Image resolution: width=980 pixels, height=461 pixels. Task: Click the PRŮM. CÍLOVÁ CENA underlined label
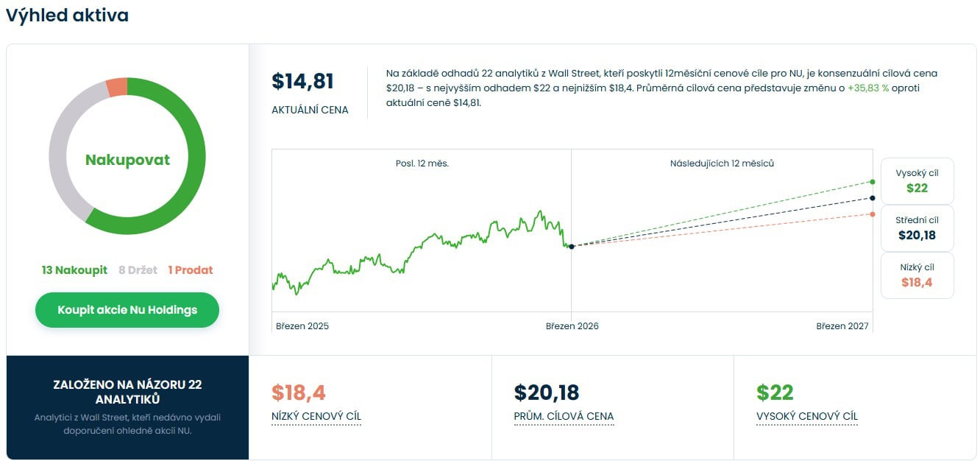564,417
